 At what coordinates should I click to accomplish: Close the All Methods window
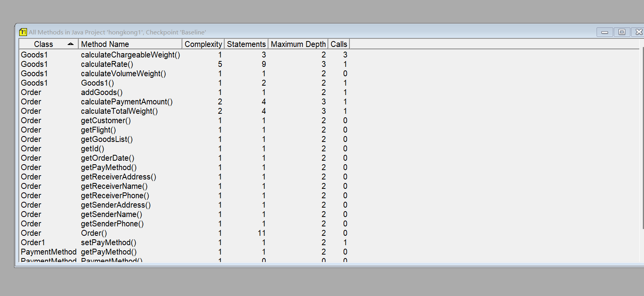(639, 32)
